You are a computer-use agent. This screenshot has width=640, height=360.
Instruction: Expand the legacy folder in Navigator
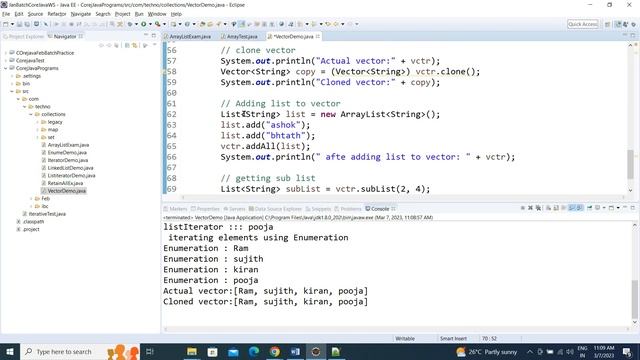[38, 122]
